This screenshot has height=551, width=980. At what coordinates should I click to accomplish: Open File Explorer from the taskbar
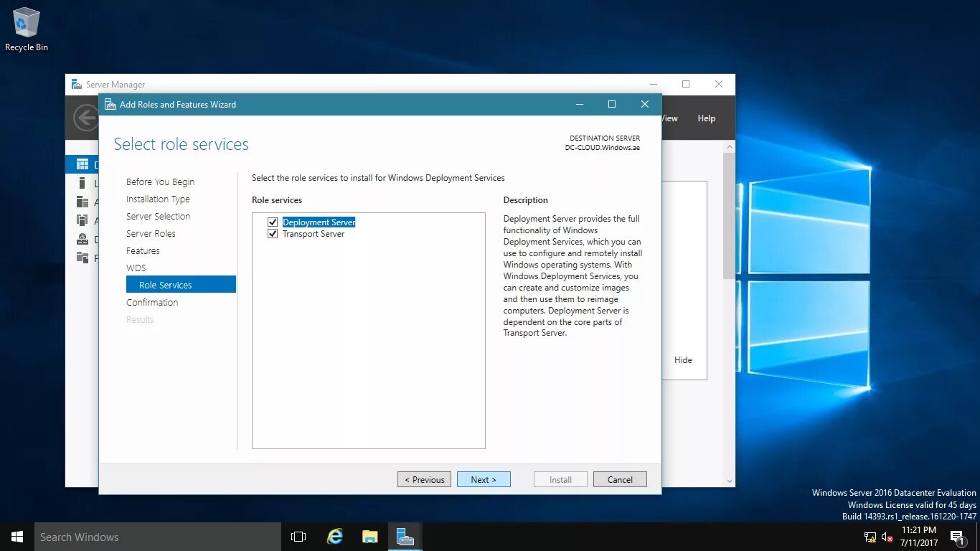click(x=369, y=537)
